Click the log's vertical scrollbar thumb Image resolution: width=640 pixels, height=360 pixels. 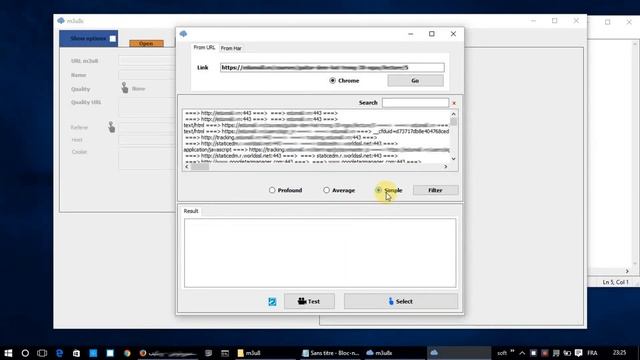tap(453, 122)
